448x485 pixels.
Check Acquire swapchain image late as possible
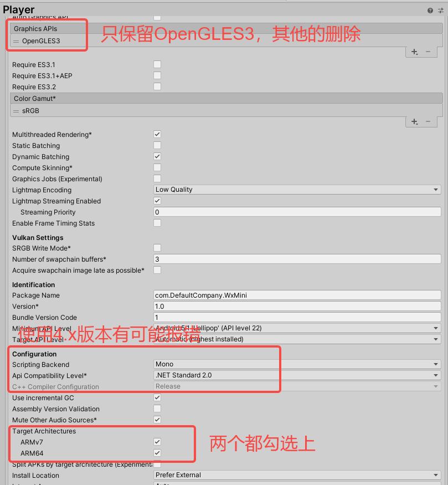[x=157, y=270]
